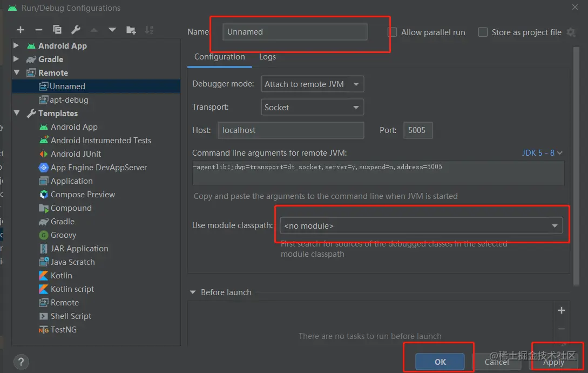
Task: Select the Android Instrumented Tests template
Action: point(96,141)
